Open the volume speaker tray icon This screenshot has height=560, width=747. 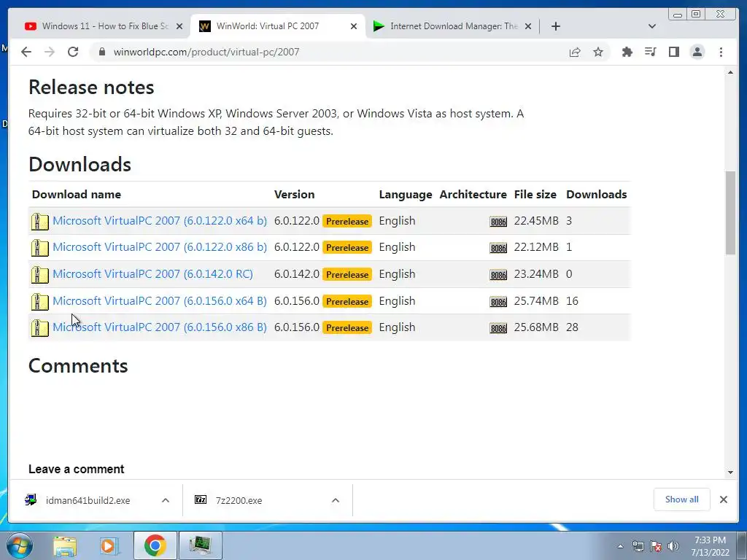point(673,546)
